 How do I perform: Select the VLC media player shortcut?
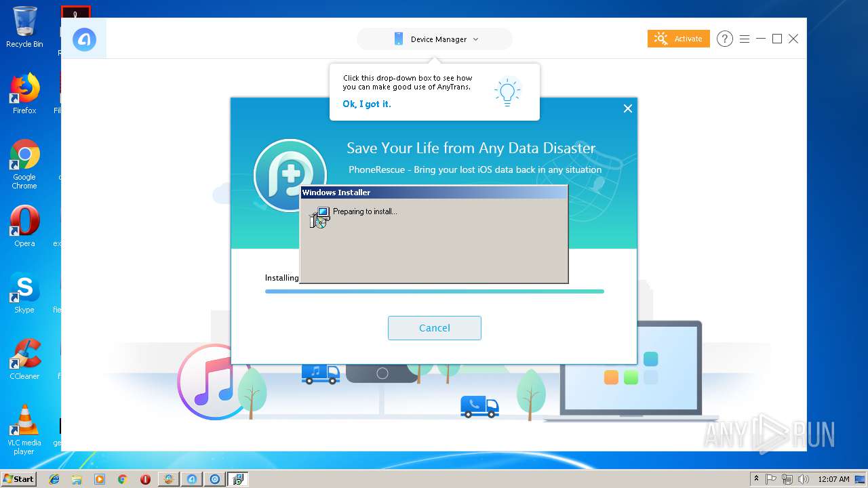pyautogui.click(x=24, y=430)
